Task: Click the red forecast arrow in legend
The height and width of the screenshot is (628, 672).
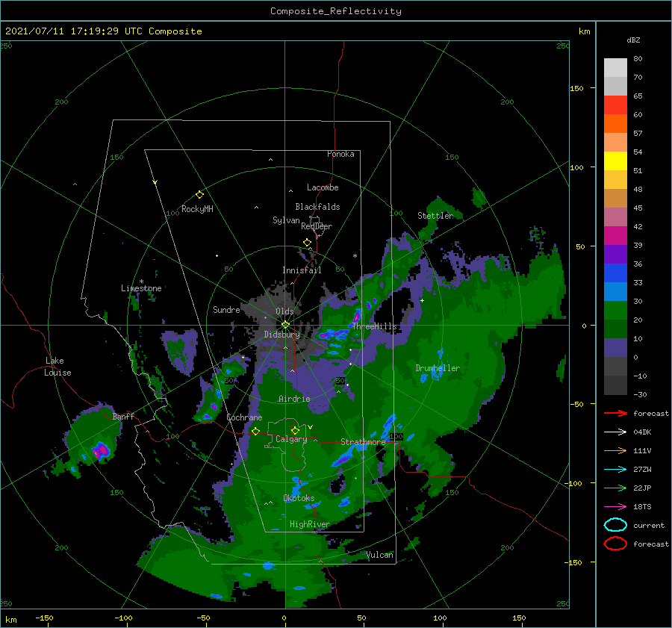Action: coord(615,413)
